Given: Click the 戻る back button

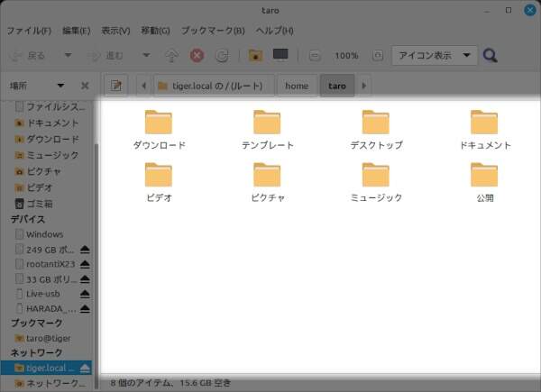Looking at the screenshot, I should (29, 56).
